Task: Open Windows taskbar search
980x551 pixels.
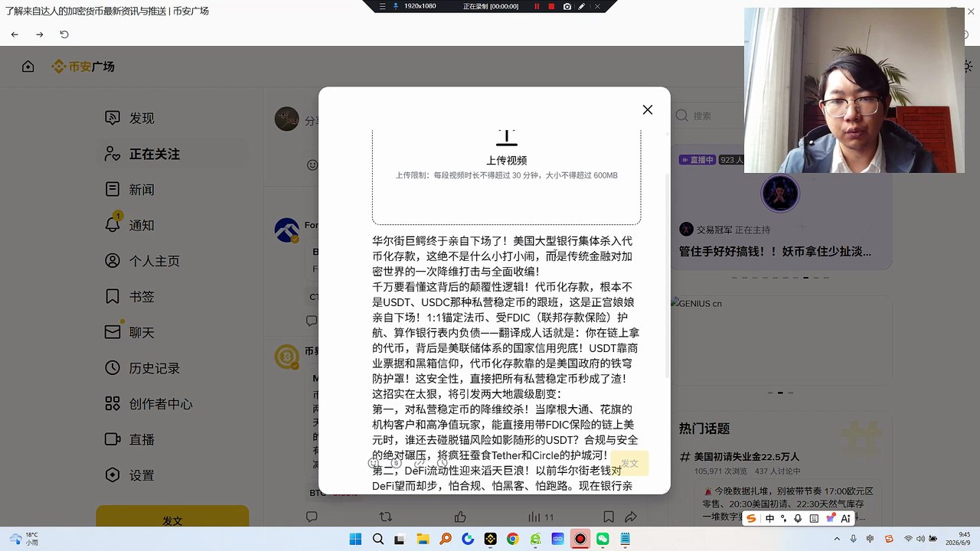Action: [x=378, y=539]
